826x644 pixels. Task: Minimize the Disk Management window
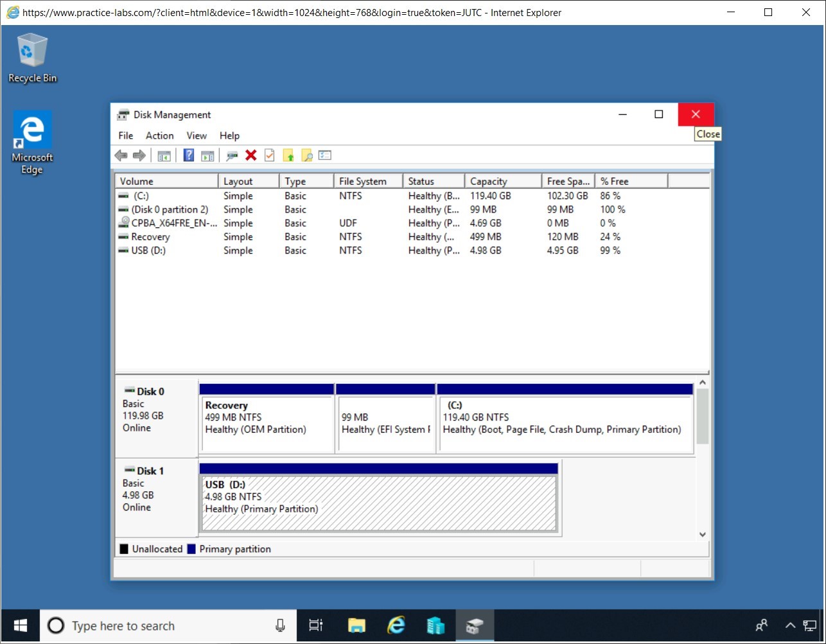622,114
